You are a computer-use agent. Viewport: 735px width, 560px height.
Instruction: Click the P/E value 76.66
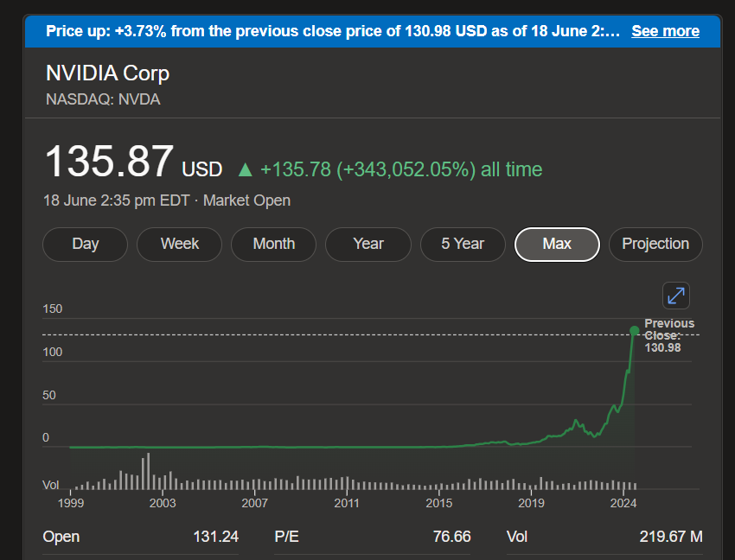coord(451,537)
